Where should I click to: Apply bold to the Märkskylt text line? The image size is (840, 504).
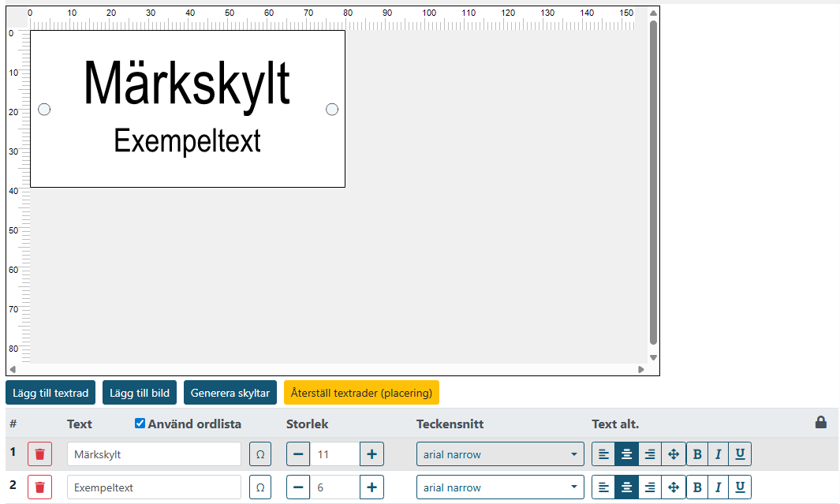(697, 454)
